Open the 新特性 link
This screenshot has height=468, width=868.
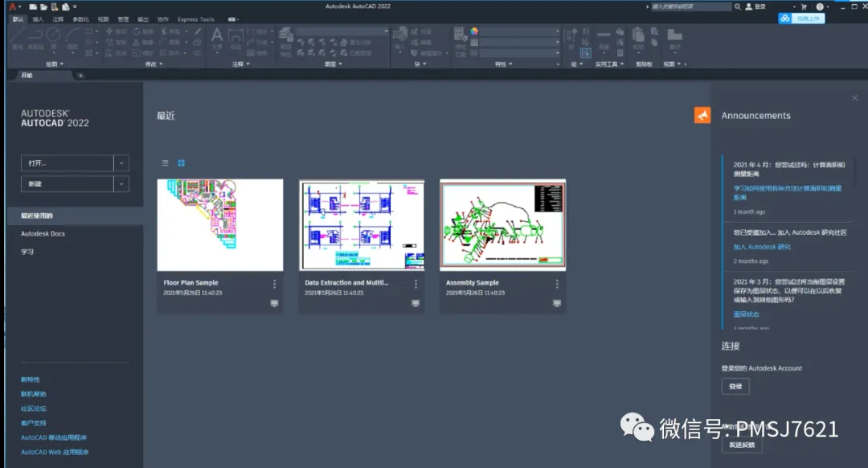coord(30,380)
